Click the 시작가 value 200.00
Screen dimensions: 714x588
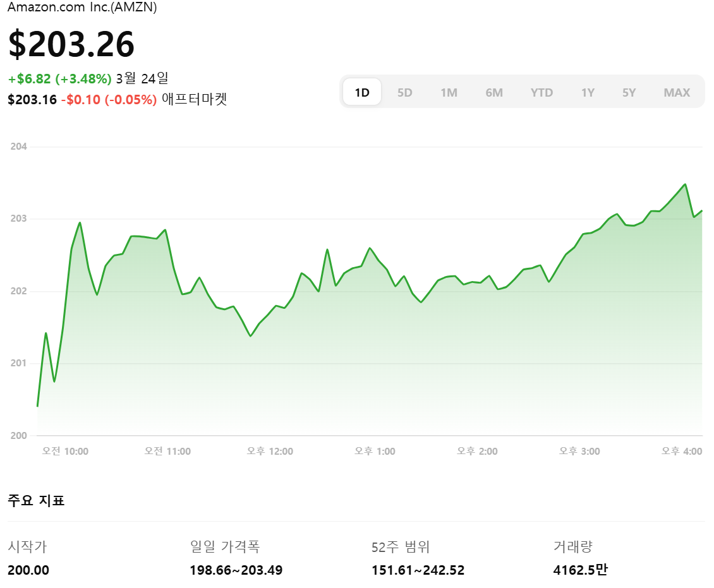click(x=28, y=570)
